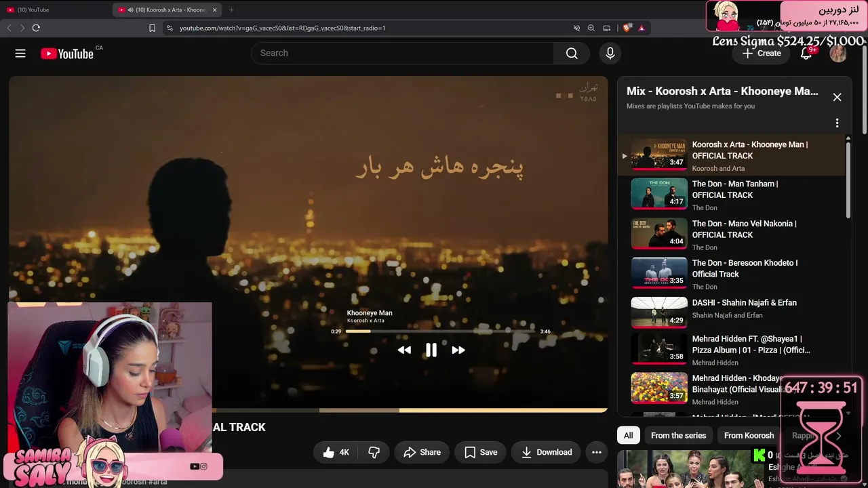The width and height of the screenshot is (868, 488).
Task: Click the browser address bar URL
Action: [x=282, y=28]
